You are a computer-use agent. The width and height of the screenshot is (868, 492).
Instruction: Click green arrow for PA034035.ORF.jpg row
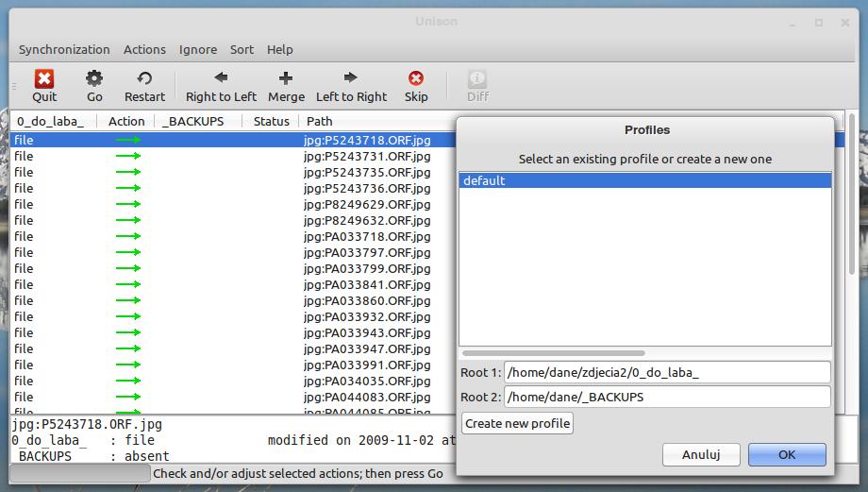point(128,382)
